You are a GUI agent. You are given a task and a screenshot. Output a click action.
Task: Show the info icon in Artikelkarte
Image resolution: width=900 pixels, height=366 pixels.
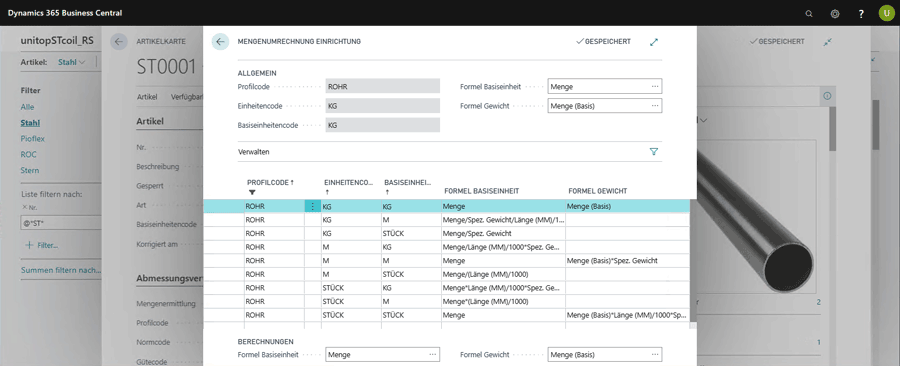(827, 96)
